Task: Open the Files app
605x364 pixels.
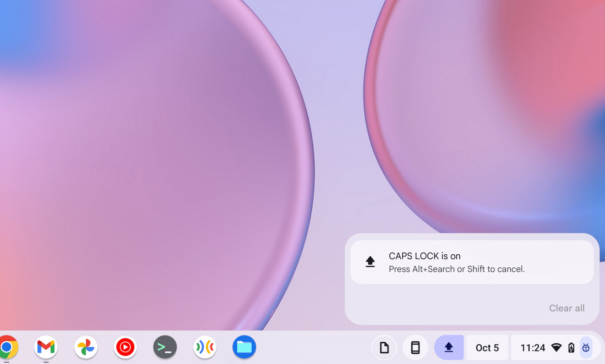Action: pos(244,347)
